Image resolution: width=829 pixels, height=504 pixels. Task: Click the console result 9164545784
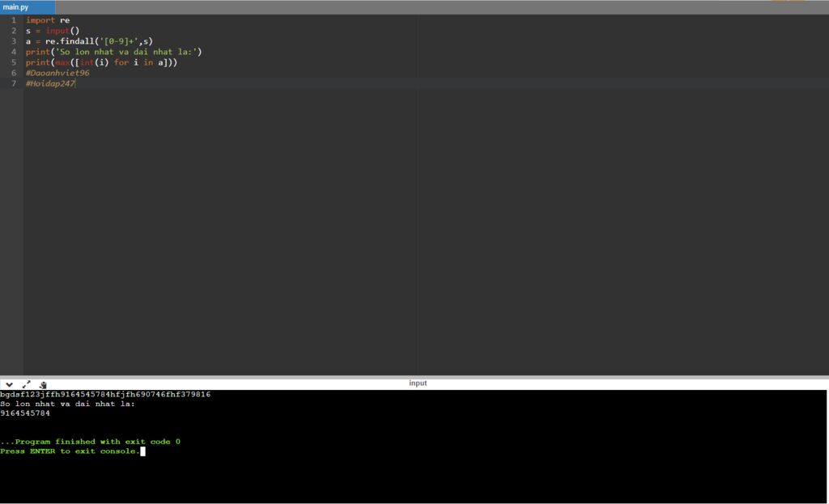(25, 413)
